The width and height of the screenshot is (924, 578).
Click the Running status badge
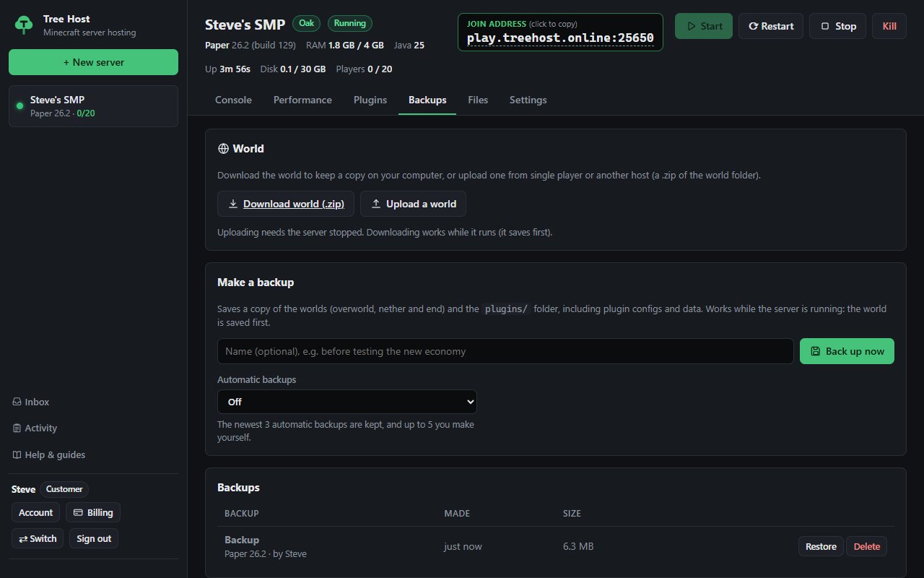click(x=350, y=23)
